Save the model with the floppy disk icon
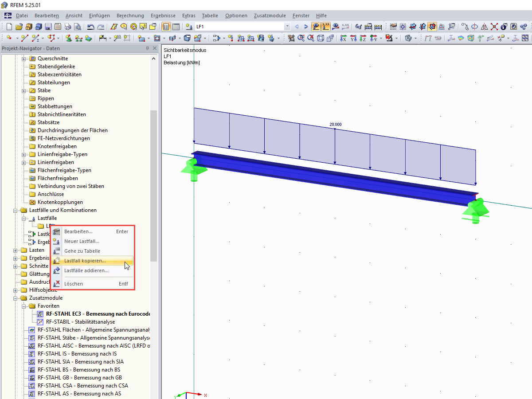Viewport: 532px width, 399px height. [48, 27]
